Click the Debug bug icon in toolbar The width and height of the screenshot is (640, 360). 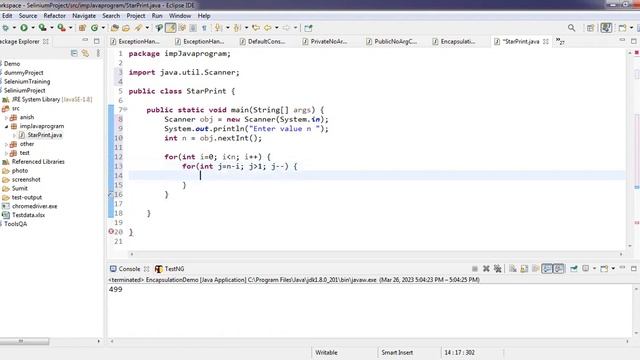point(5,28)
